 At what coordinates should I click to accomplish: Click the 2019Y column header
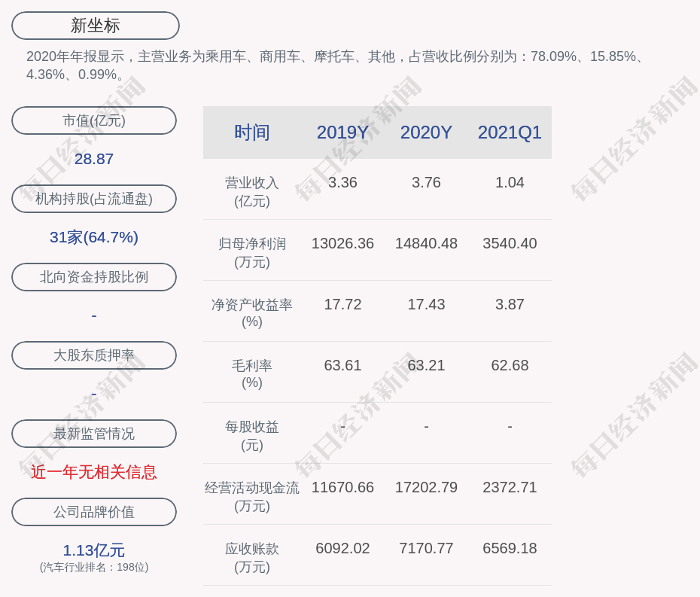pyautogui.click(x=342, y=132)
